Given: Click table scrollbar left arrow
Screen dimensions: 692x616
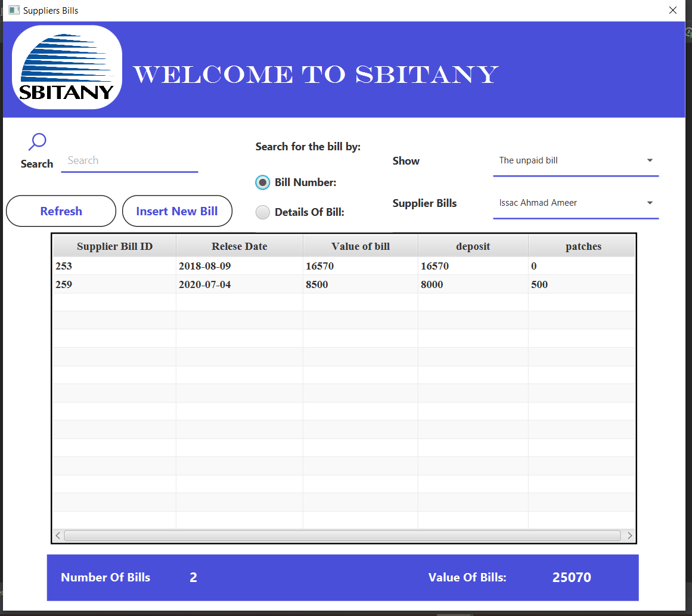Looking at the screenshot, I should click(x=58, y=535).
